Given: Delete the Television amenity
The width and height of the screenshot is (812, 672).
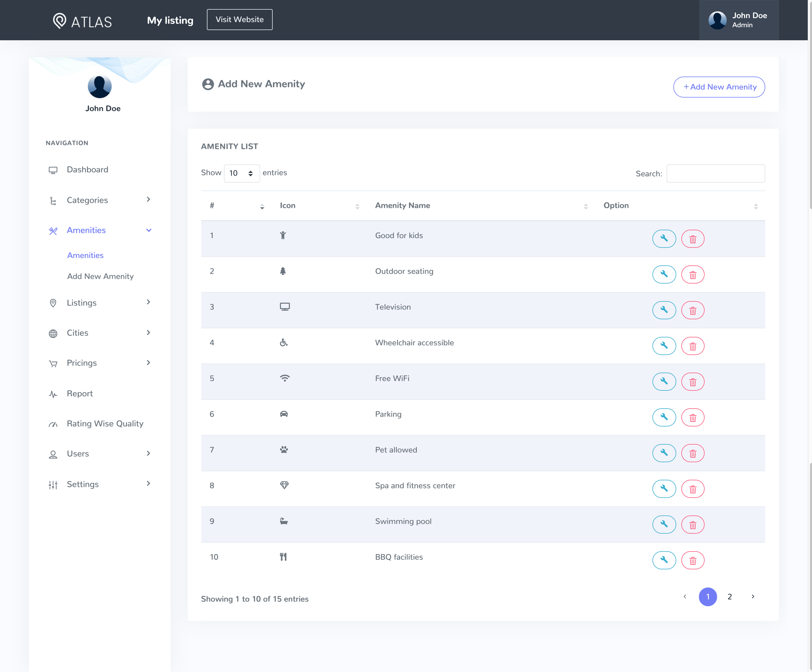Looking at the screenshot, I should 692,310.
